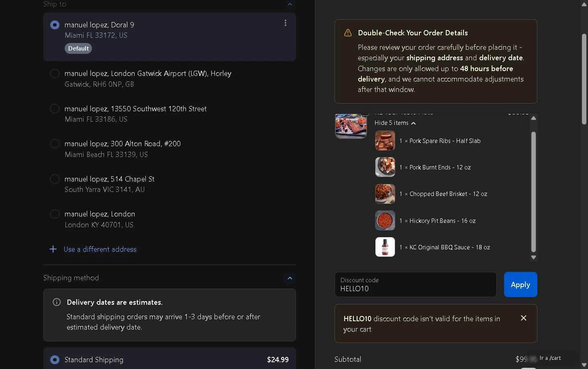Viewport: 588px width, 369px height.
Task: Click "Gatwick, RH6 0NP, GB" text
Action: click(99, 84)
